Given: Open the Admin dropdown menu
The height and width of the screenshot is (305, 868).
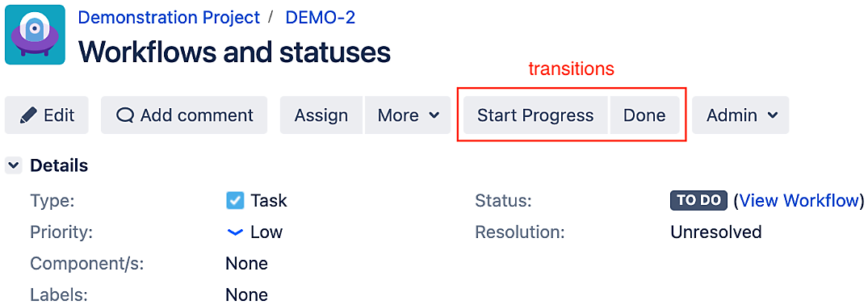Looking at the screenshot, I should (x=740, y=115).
